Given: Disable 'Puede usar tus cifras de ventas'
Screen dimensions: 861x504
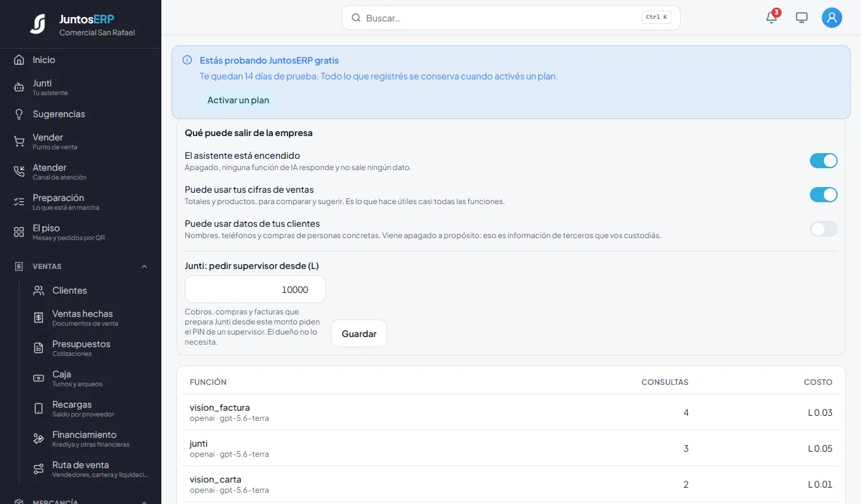Looking at the screenshot, I should (824, 195).
